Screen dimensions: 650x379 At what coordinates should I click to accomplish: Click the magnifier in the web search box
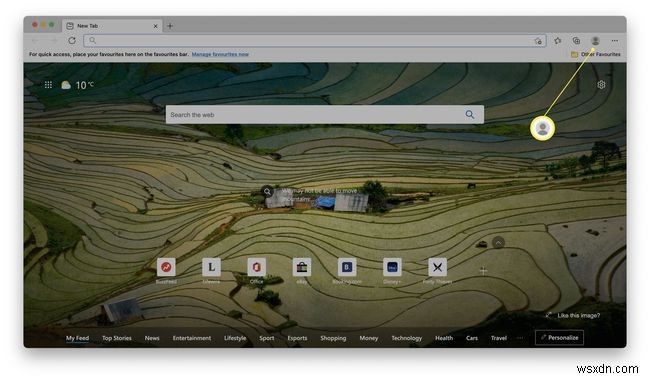[x=469, y=114]
